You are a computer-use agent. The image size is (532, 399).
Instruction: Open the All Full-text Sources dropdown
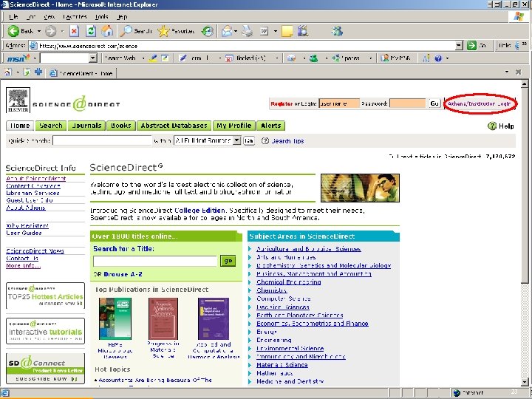(237, 140)
